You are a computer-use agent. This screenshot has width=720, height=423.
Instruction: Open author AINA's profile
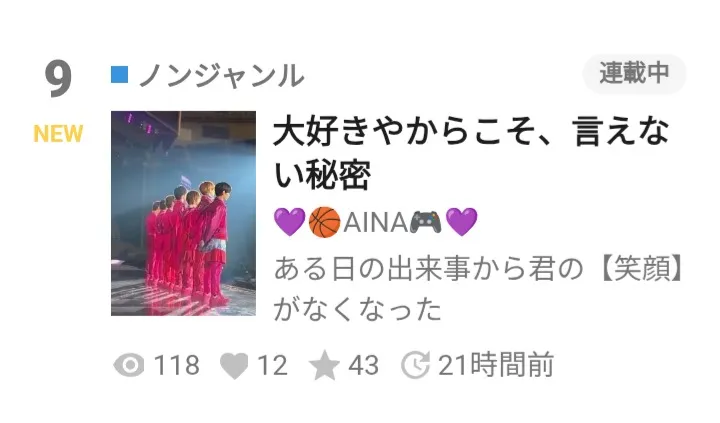[375, 222]
